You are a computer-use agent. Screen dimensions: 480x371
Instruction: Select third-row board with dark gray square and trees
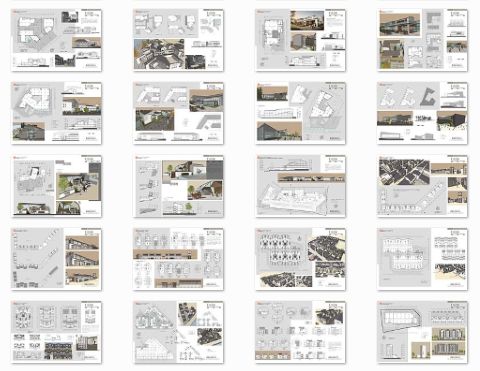click(178, 186)
